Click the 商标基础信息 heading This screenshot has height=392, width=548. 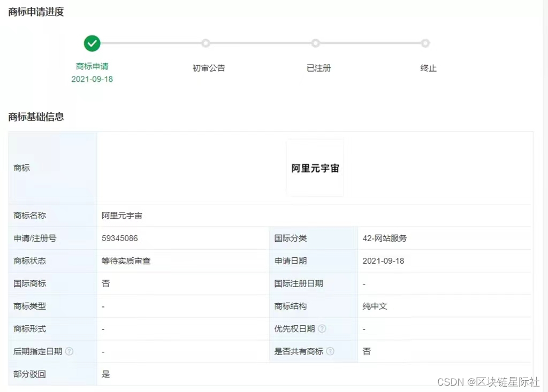[x=36, y=117]
